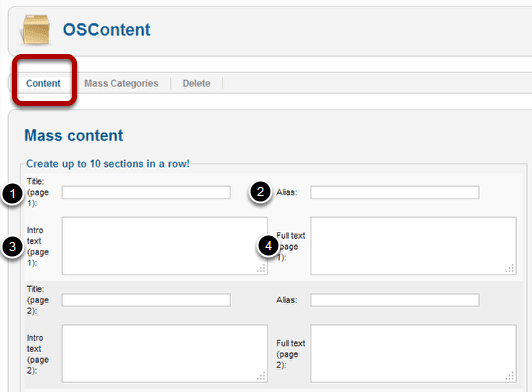Switch to the Mass Categories tab
The width and height of the screenshot is (532, 392).
[x=121, y=83]
